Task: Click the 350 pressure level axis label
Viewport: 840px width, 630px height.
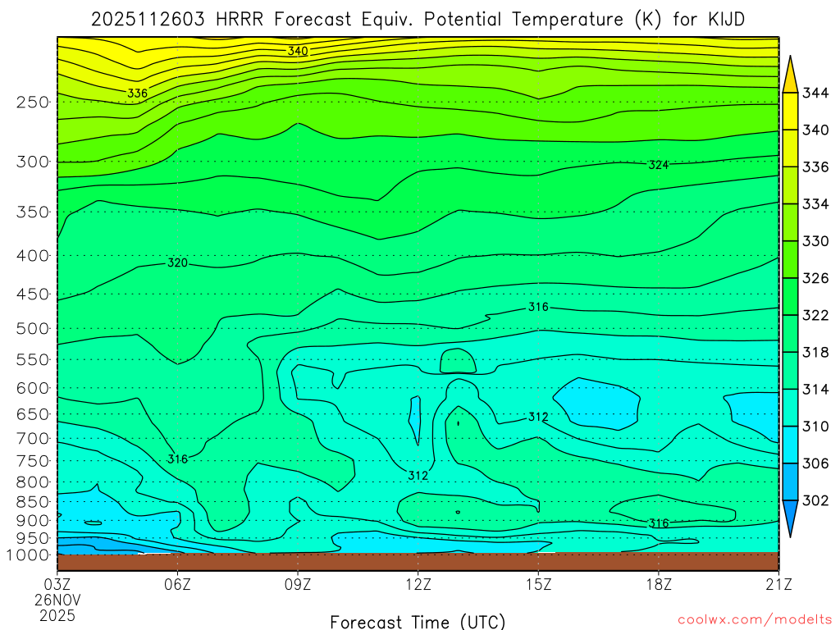Action: click(x=33, y=212)
